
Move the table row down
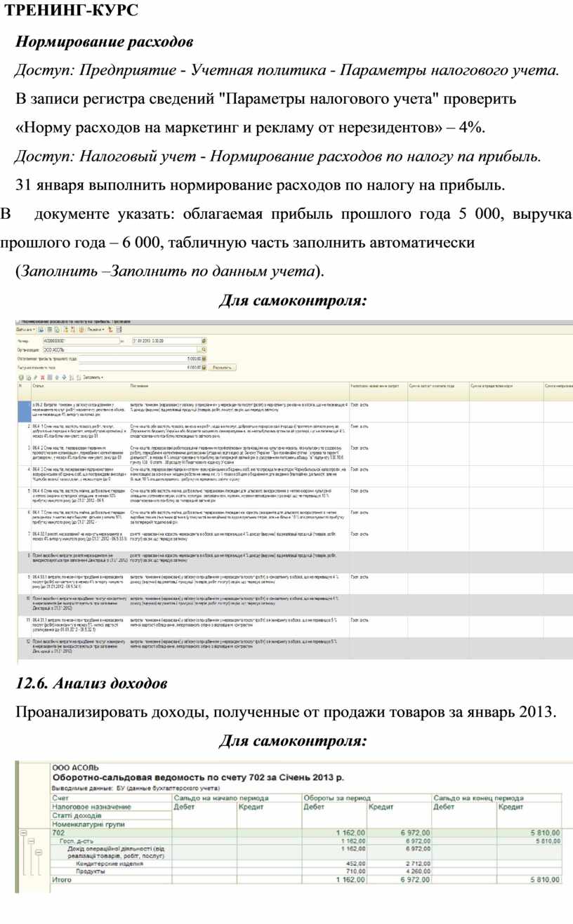coord(62,377)
